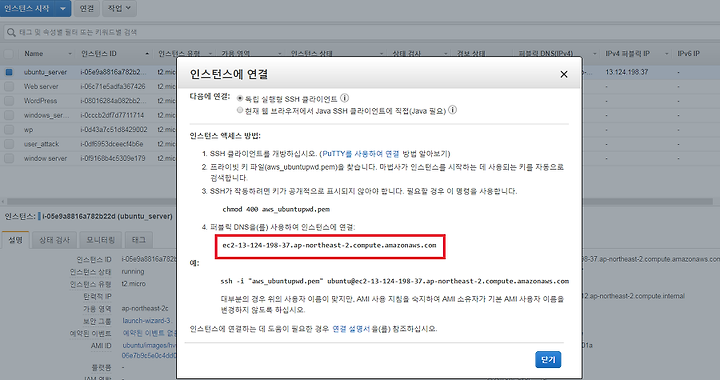The height and width of the screenshot is (380, 720).
Task: Click the 연결 button in toolbar
Action: pyautogui.click(x=87, y=8)
